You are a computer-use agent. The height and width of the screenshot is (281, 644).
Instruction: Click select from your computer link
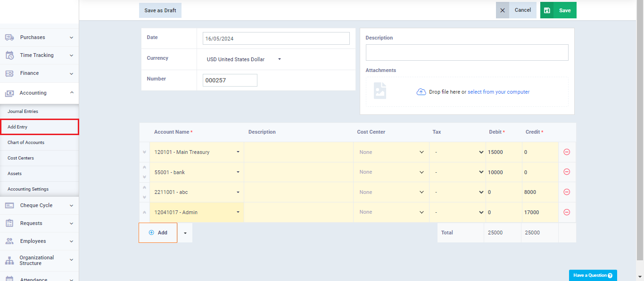coord(498,92)
